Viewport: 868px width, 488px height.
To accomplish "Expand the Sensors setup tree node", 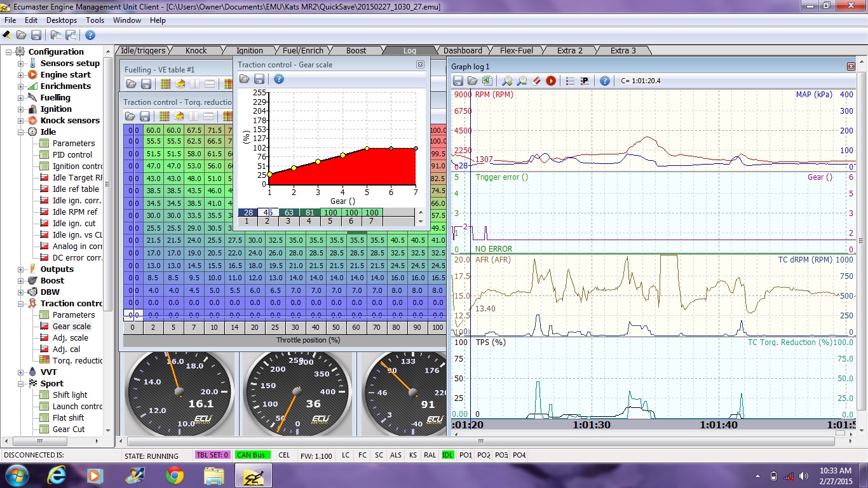I will (x=21, y=64).
